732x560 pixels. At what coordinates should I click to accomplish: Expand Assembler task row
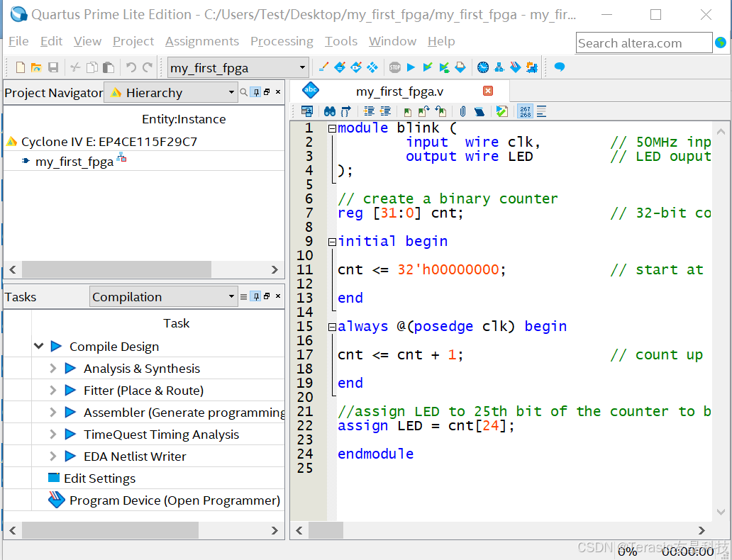(x=52, y=412)
